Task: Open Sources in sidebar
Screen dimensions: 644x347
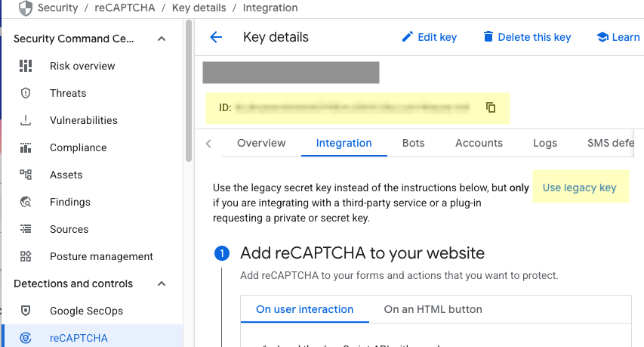Action: pos(69,229)
